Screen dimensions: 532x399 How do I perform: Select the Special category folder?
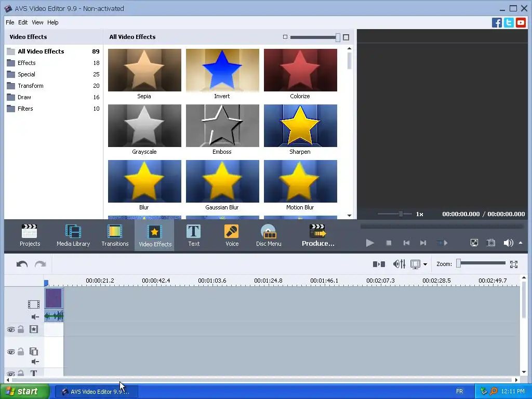pos(54,74)
